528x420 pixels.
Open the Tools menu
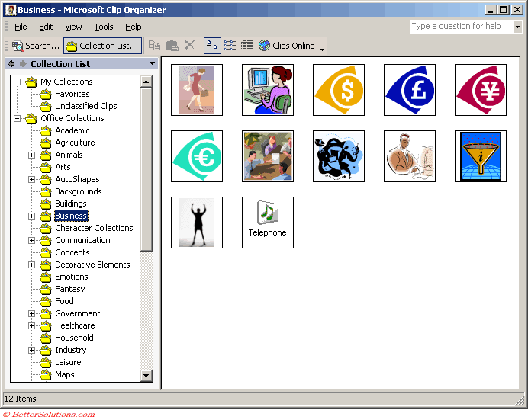104,27
